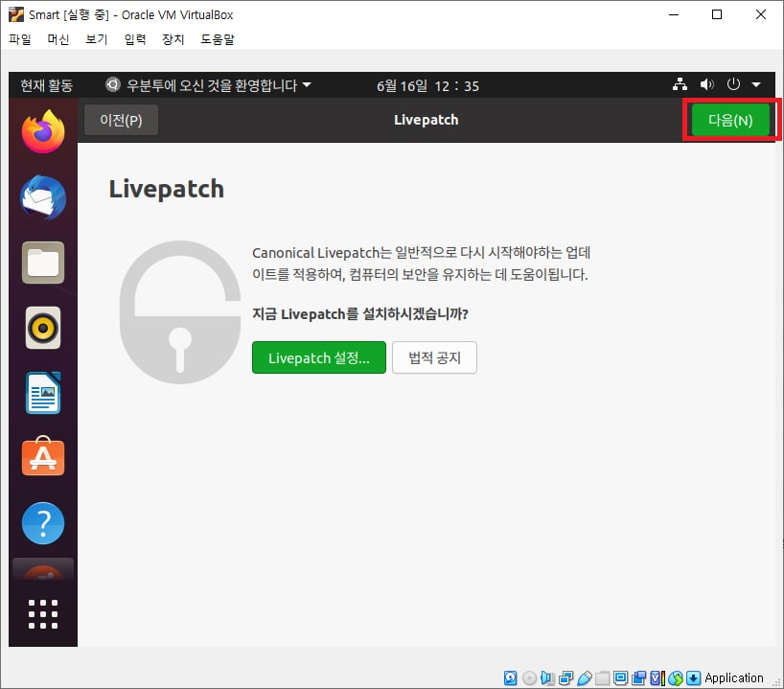
Task: Maximize the VirtualBox window
Action: point(717,14)
